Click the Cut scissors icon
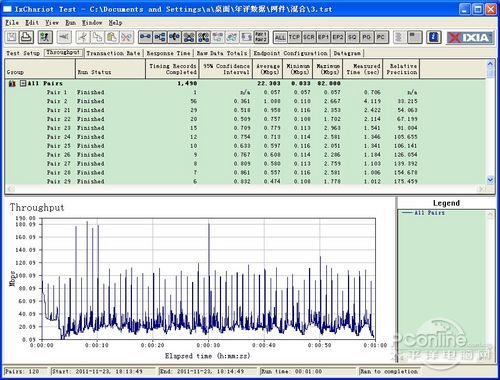 pos(83,37)
